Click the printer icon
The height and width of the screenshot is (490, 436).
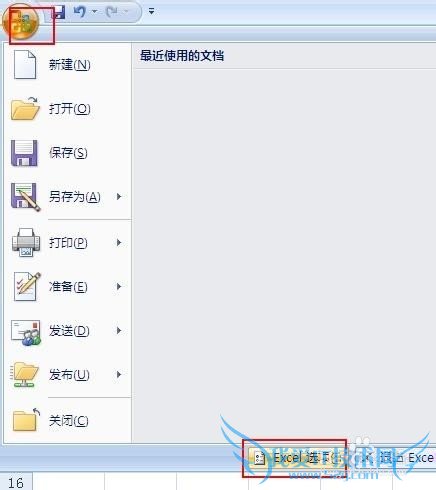pos(26,243)
